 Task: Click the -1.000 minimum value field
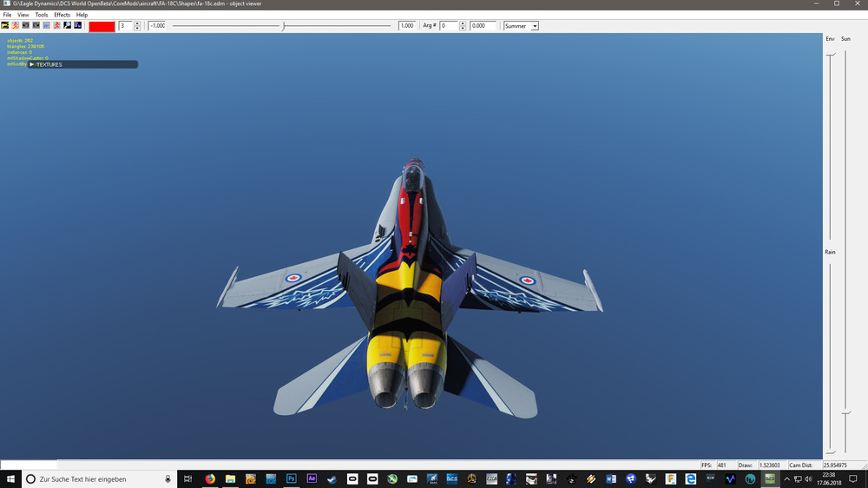[x=158, y=26]
